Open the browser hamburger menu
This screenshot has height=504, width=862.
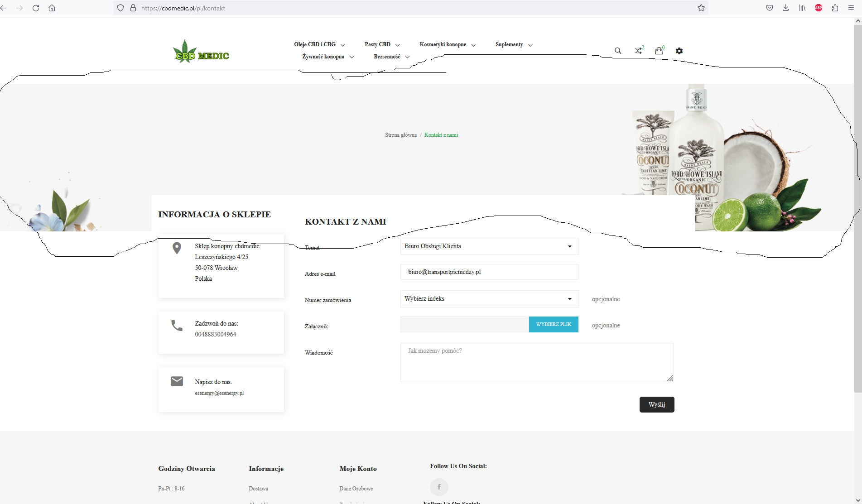[851, 8]
